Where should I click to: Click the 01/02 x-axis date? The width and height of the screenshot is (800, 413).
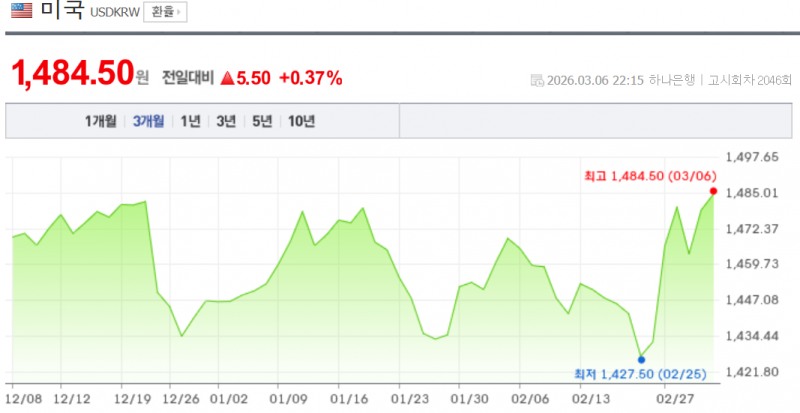[x=229, y=398]
